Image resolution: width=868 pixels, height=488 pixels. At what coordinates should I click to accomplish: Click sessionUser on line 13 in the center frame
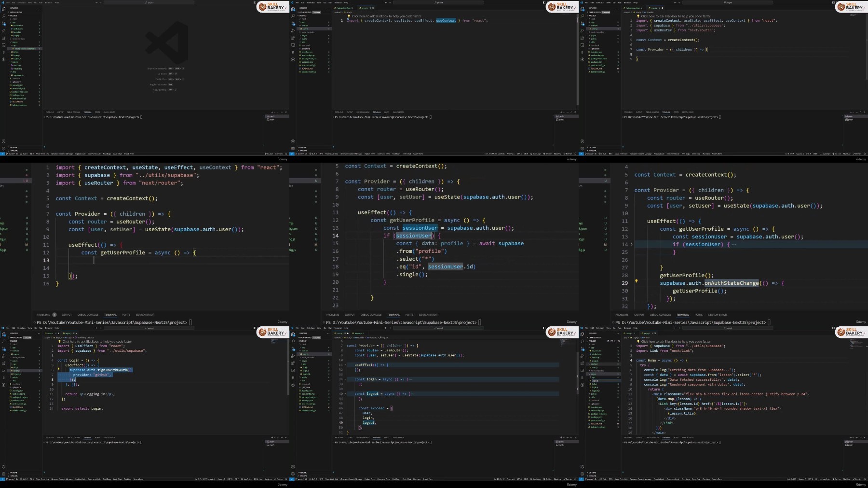[x=420, y=228]
